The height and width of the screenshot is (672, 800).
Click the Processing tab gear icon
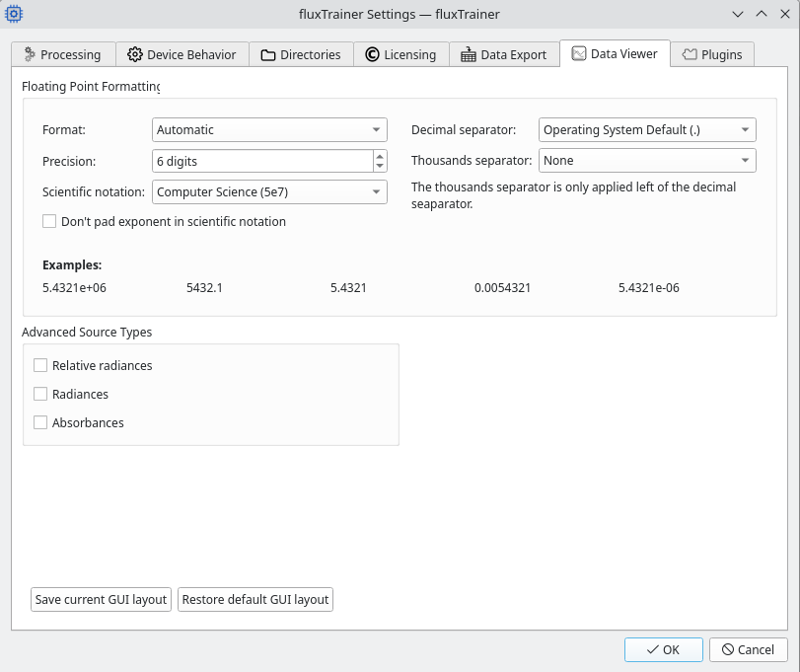point(30,54)
